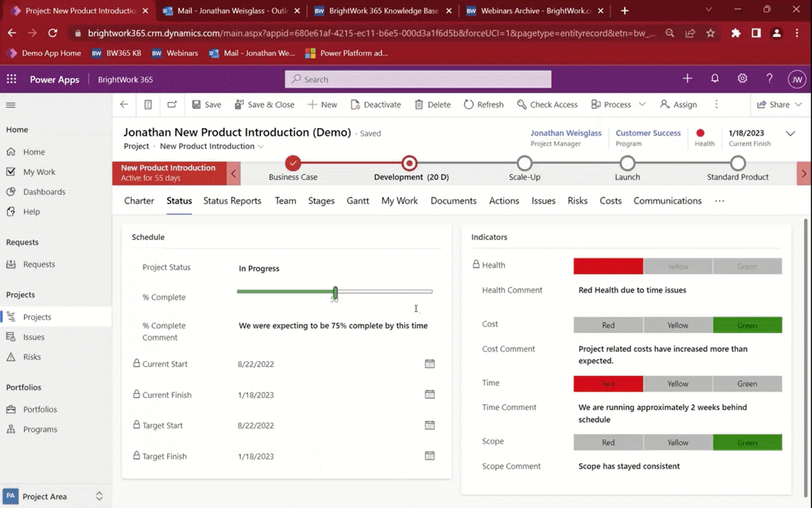This screenshot has width=812, height=508.
Task: Click the Deactivate command
Action: coord(376,104)
